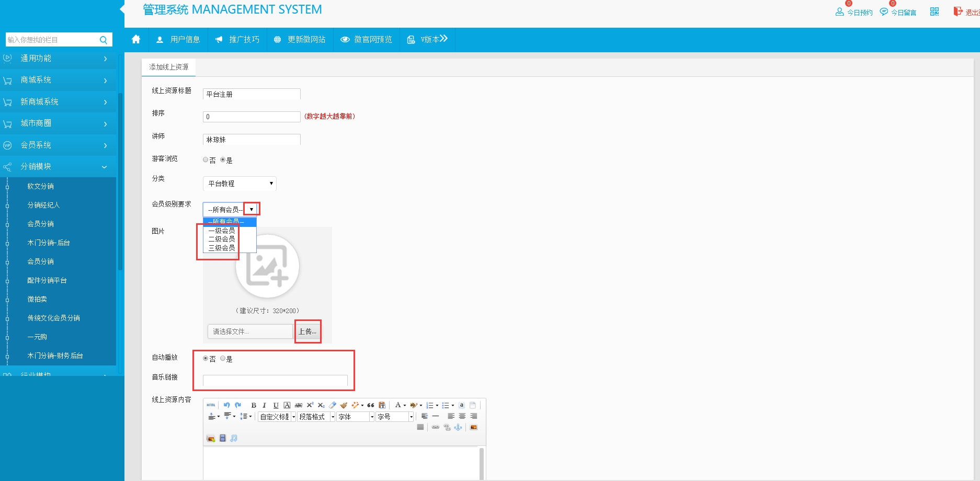980x481 pixels.
Task: Choose 二级会员 from the list
Action: pyautogui.click(x=222, y=239)
